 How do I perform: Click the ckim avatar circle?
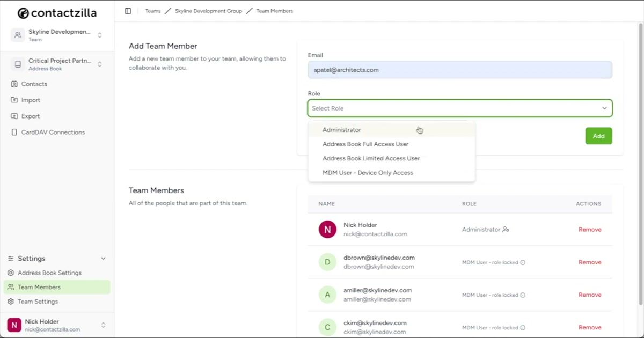(x=327, y=327)
